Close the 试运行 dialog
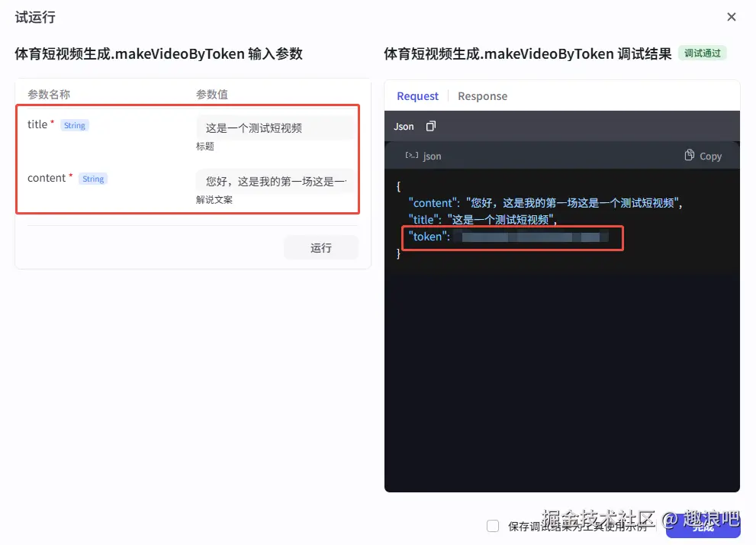This screenshot has width=756, height=545. tap(731, 17)
